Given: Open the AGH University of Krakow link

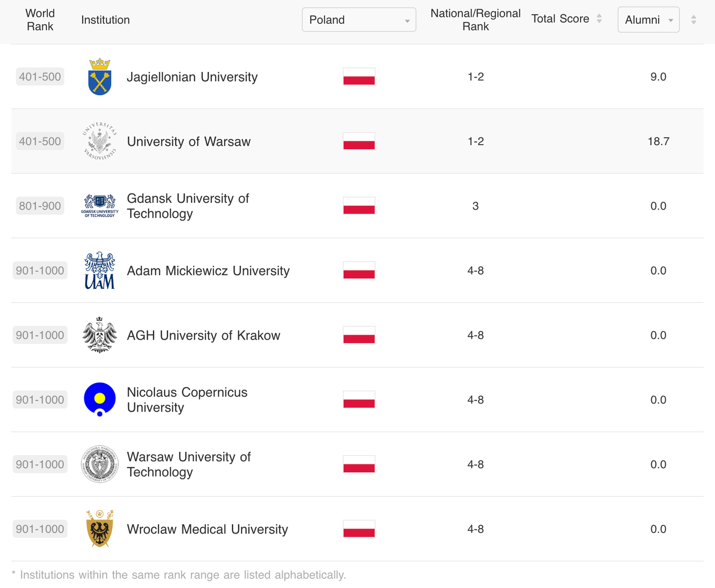Looking at the screenshot, I should tap(203, 336).
